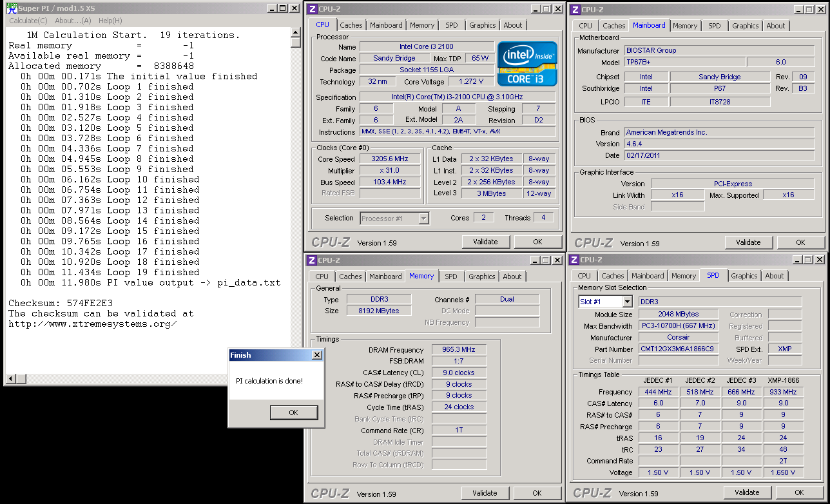Click the Intel Core i3 logo
Viewport: 830px width, 504px height.
[526, 64]
